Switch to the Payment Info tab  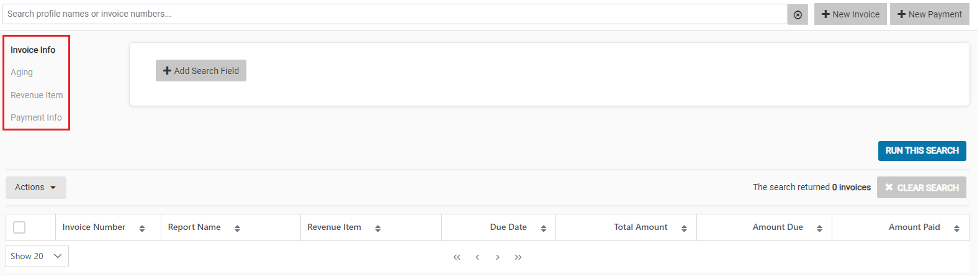click(36, 117)
